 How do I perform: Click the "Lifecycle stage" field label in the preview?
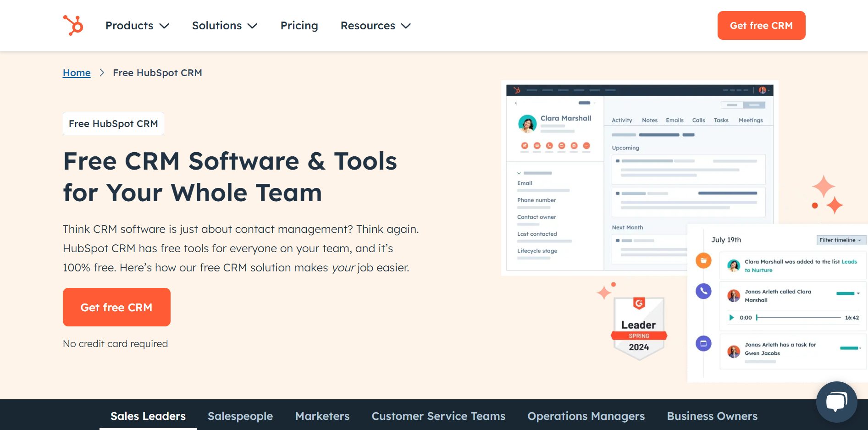[537, 251]
